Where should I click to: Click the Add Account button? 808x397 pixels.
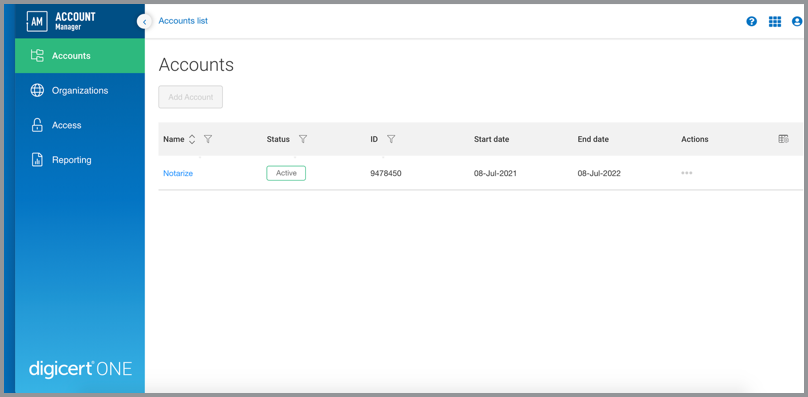(191, 97)
